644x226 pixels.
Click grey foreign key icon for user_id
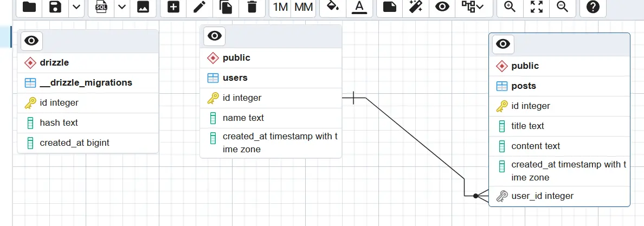coord(501,196)
